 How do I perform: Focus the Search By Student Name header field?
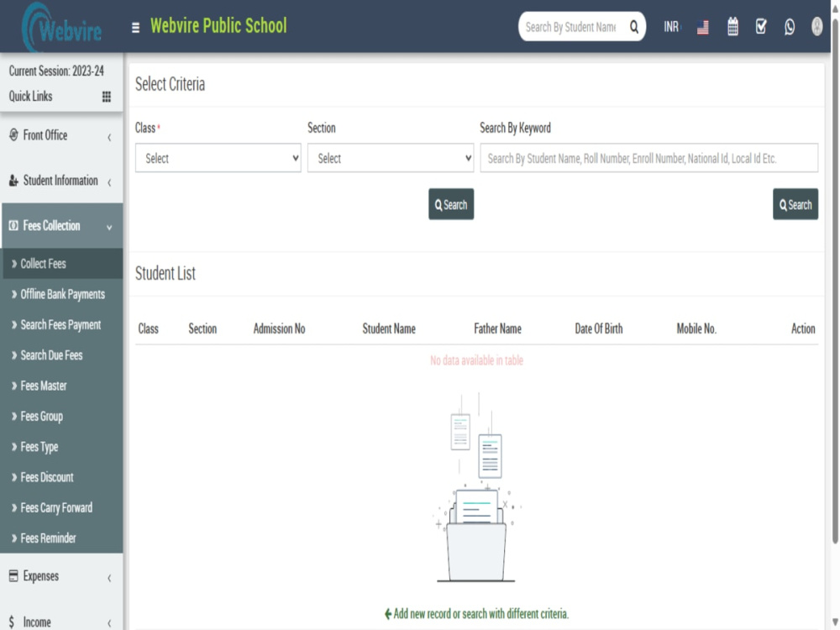click(x=571, y=27)
